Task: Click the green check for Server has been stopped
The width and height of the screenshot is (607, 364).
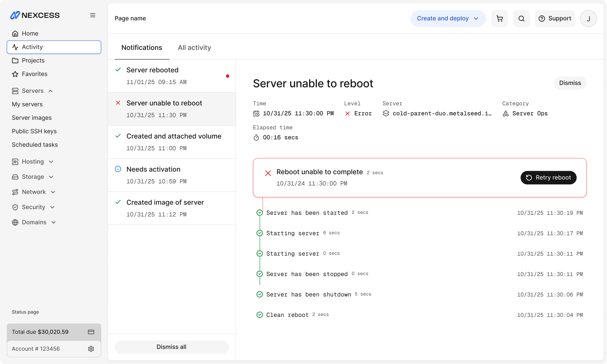Action: tap(259, 274)
